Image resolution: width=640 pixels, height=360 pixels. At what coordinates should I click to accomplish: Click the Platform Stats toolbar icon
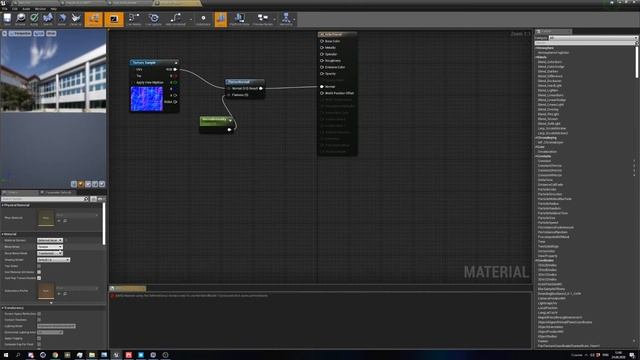[x=239, y=19]
